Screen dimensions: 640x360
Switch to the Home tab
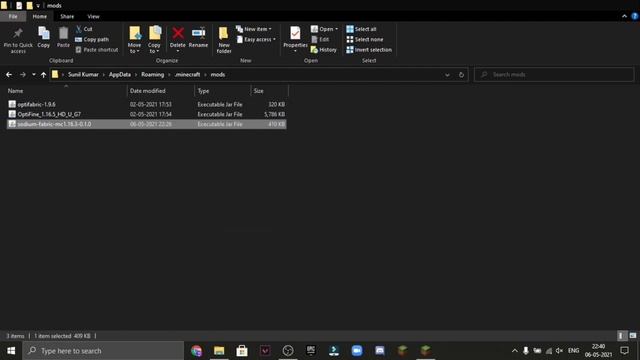tap(40, 16)
